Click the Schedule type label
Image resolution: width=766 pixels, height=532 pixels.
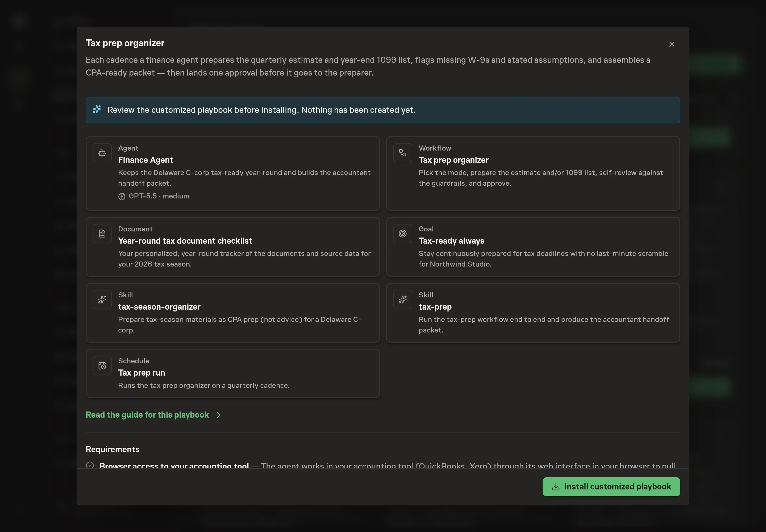[x=133, y=361]
